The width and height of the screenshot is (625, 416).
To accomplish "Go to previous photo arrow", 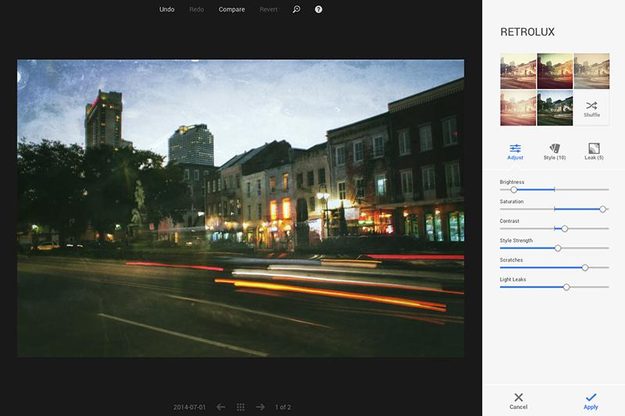I will click(x=220, y=407).
